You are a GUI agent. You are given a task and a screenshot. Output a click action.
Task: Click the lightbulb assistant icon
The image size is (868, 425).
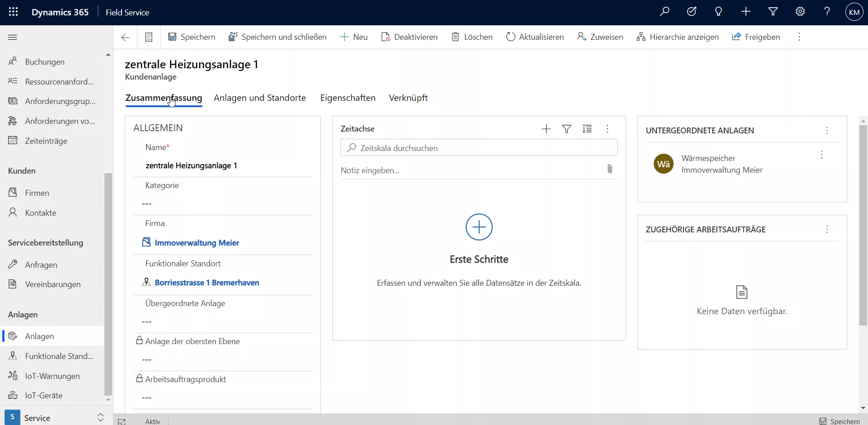pyautogui.click(x=718, y=12)
